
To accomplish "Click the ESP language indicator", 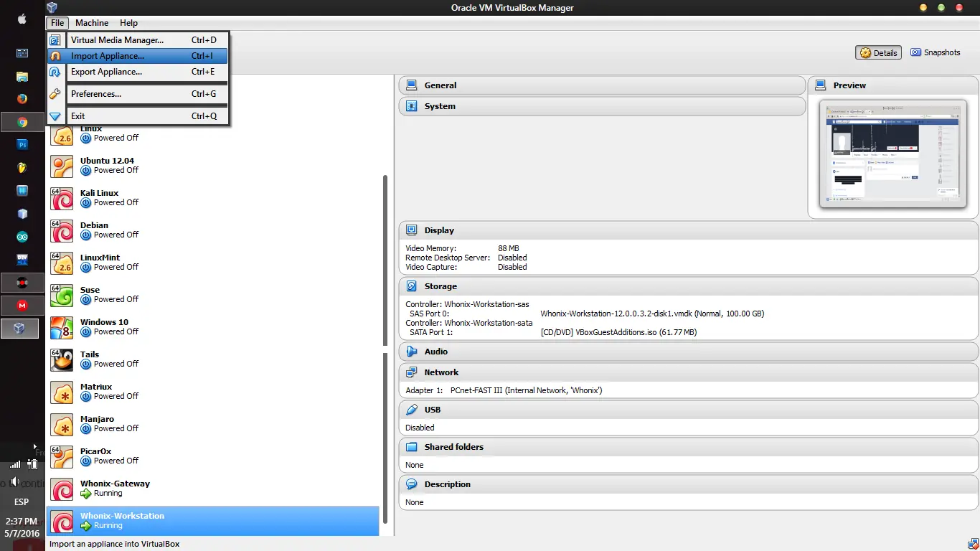I will [22, 502].
